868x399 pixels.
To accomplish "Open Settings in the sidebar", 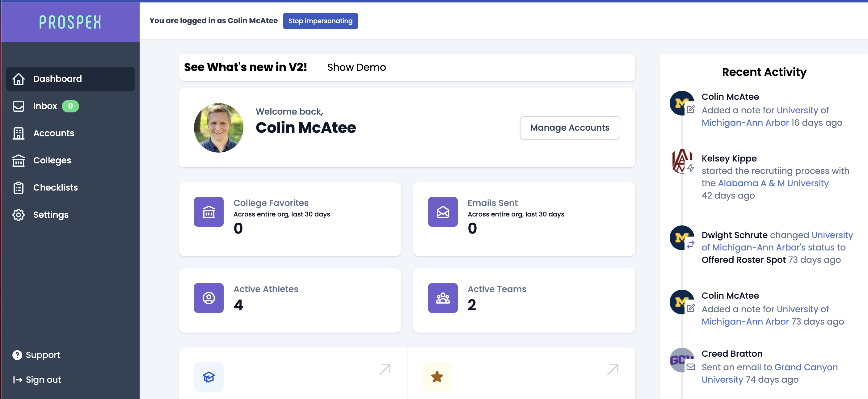I will click(51, 215).
